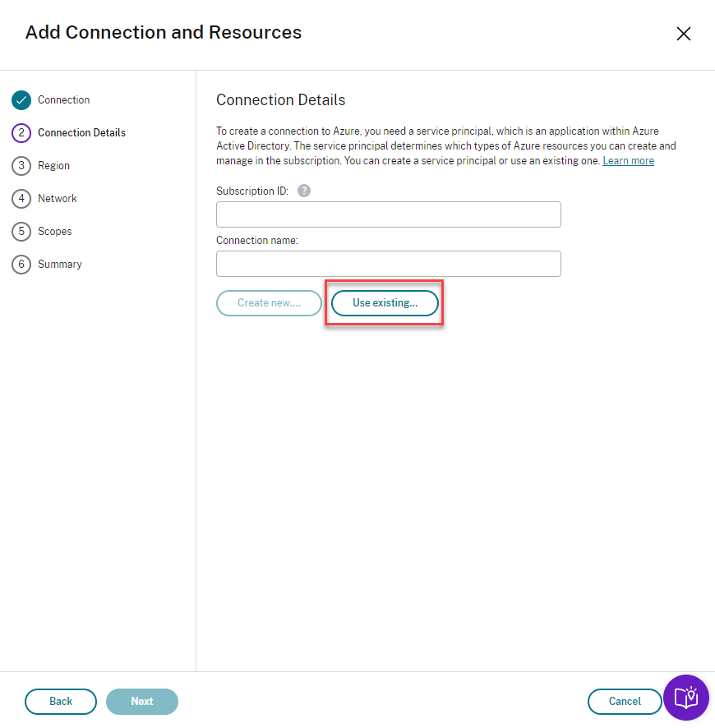Click the step 5 circle icon
This screenshot has width=715, height=728.
point(21,232)
